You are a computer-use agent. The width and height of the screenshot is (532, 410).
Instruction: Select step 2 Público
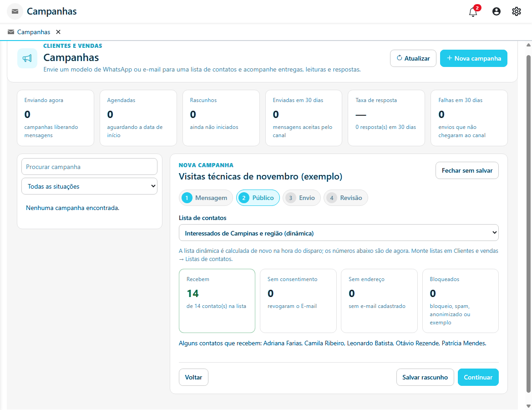click(x=258, y=198)
